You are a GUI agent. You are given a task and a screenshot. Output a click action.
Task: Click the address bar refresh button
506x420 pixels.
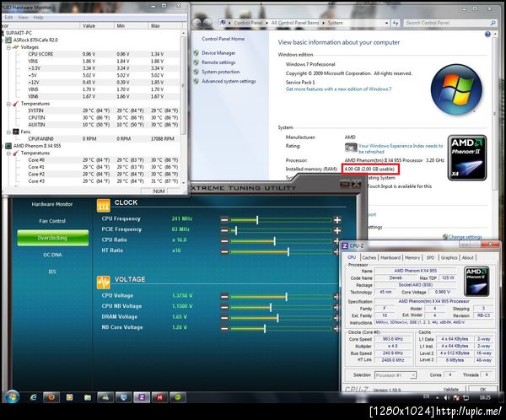click(396, 23)
